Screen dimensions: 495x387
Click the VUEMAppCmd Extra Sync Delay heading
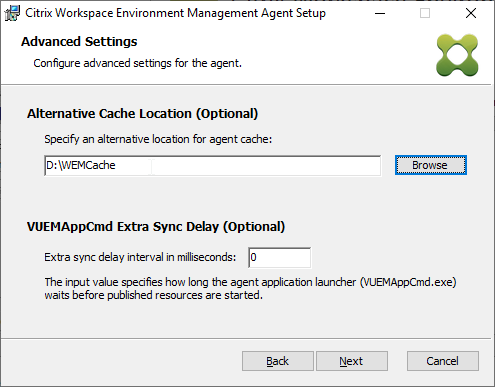[x=156, y=227]
